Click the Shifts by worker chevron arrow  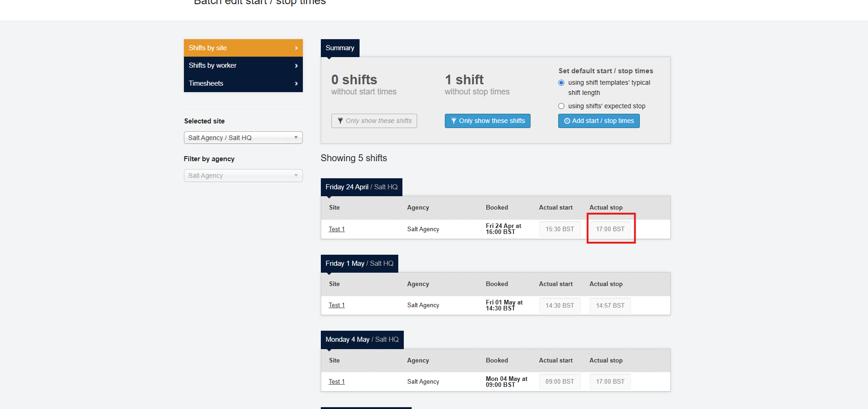[x=296, y=66]
